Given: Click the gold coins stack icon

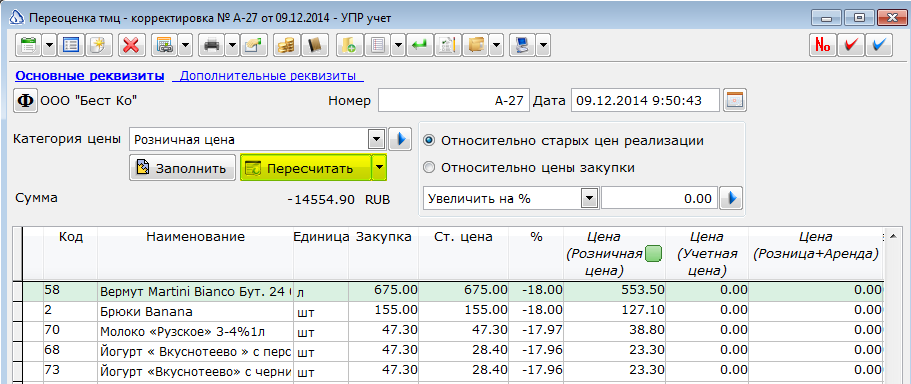Looking at the screenshot, I should [x=286, y=45].
